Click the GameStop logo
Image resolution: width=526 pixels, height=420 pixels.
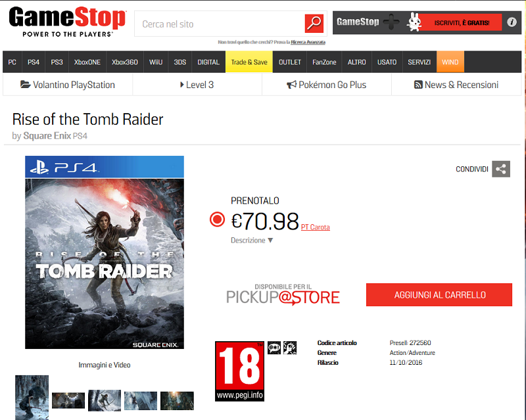click(x=67, y=22)
